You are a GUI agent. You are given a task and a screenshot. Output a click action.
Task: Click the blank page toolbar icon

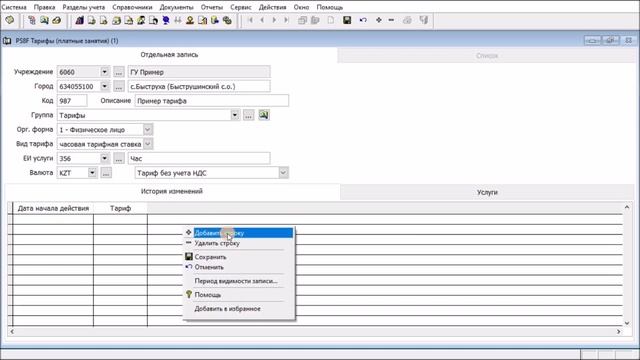[x=331, y=20]
